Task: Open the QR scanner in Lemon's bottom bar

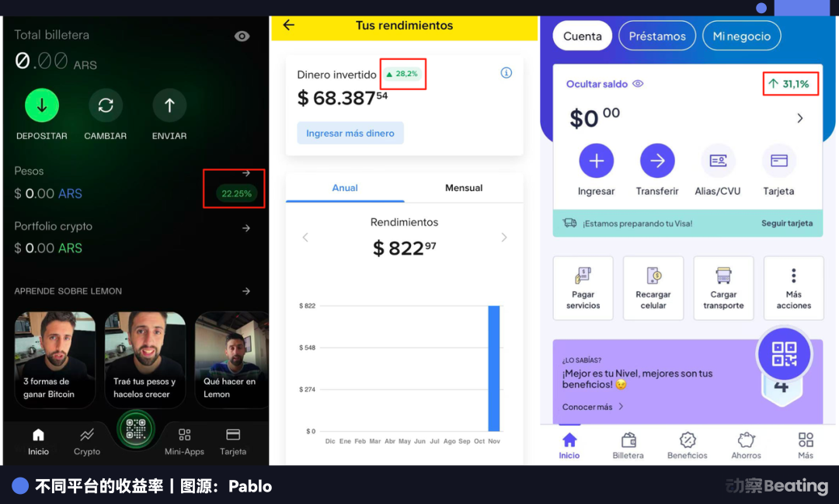Action: pos(136,429)
